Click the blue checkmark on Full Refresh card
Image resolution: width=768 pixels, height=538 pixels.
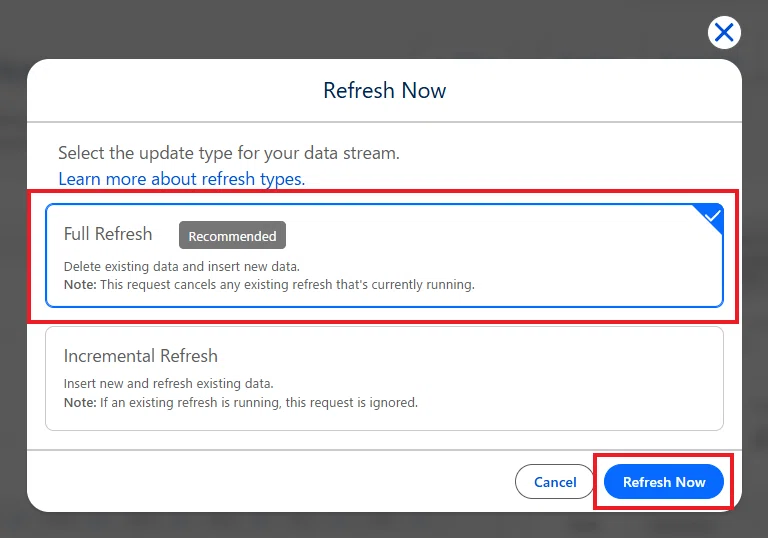pos(712,216)
